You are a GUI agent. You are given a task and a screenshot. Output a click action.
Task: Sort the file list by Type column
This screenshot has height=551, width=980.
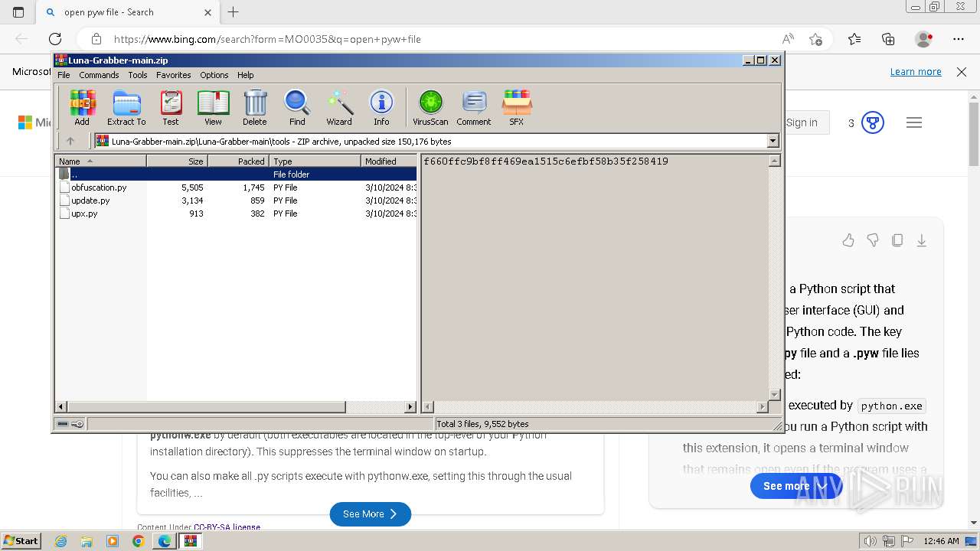[315, 161]
